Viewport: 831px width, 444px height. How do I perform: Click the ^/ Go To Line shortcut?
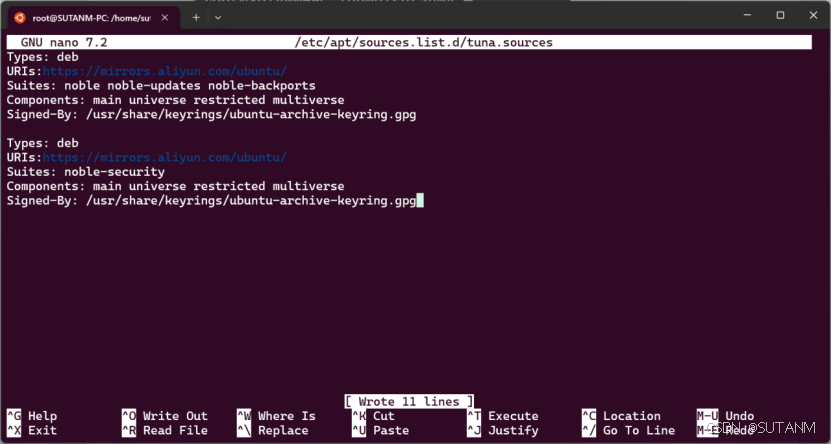click(x=628, y=430)
